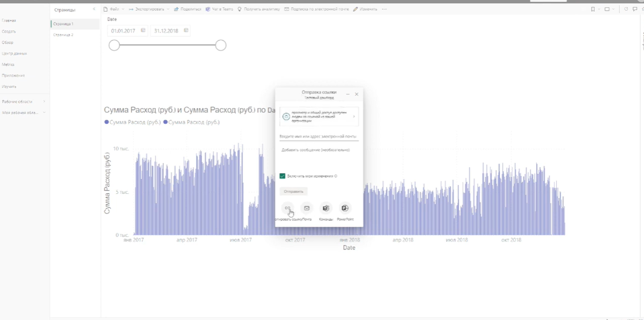Click the calendar icon next to 01.01.2017
The width and height of the screenshot is (644, 320).
(x=144, y=30)
